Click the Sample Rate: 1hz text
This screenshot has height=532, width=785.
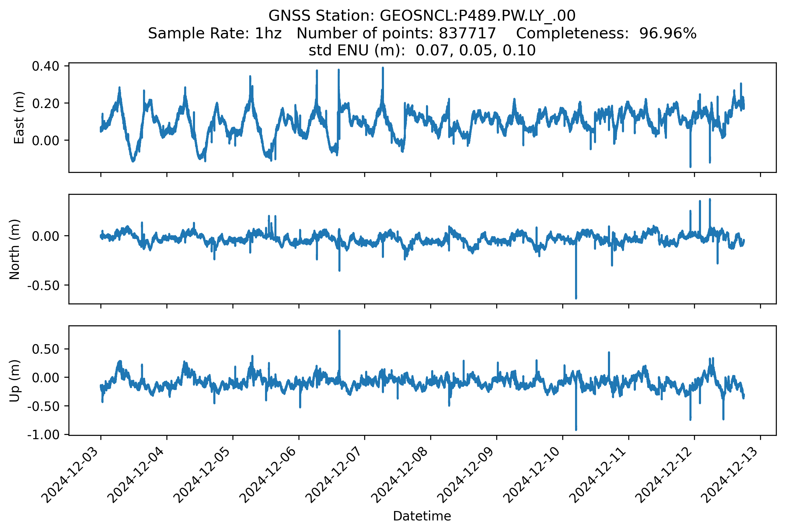click(215, 33)
